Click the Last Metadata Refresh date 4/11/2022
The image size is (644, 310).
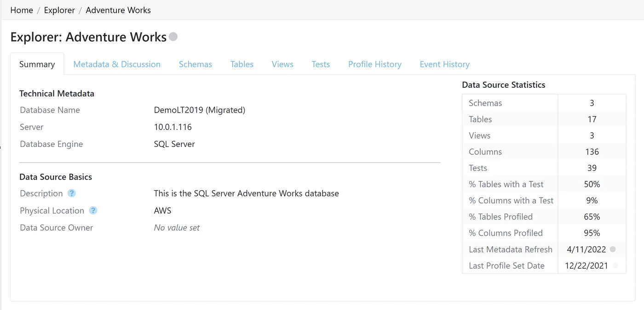pyautogui.click(x=586, y=249)
